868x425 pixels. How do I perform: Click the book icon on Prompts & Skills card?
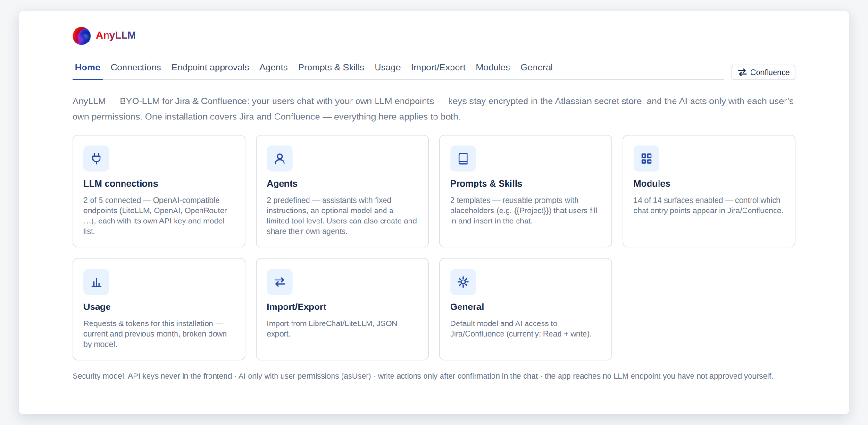tap(463, 159)
